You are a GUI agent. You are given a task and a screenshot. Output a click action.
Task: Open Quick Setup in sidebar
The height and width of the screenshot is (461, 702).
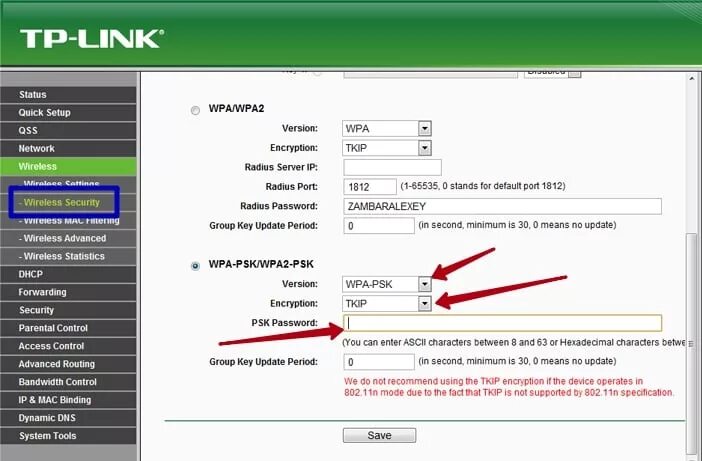click(68, 113)
